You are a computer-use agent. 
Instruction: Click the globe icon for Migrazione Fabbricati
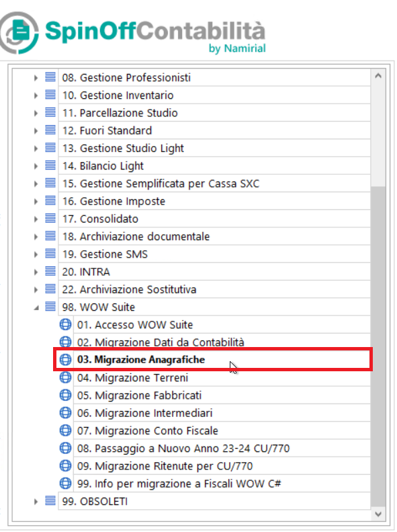tap(65, 395)
